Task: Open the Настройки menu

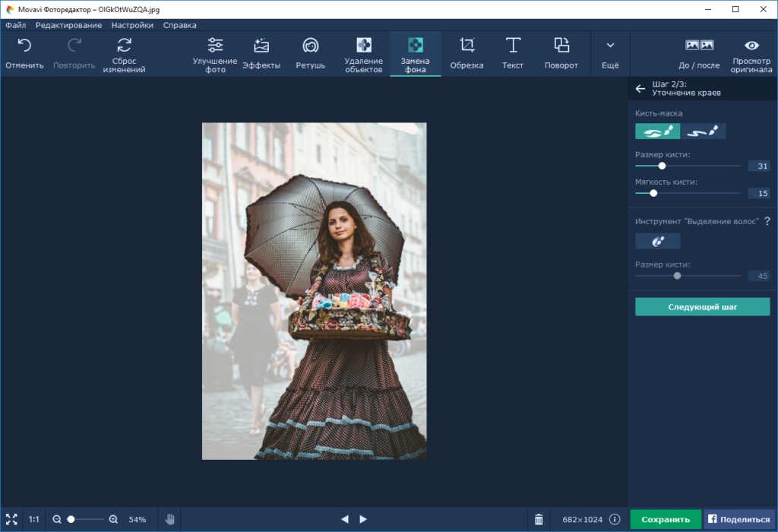Action: pos(131,25)
